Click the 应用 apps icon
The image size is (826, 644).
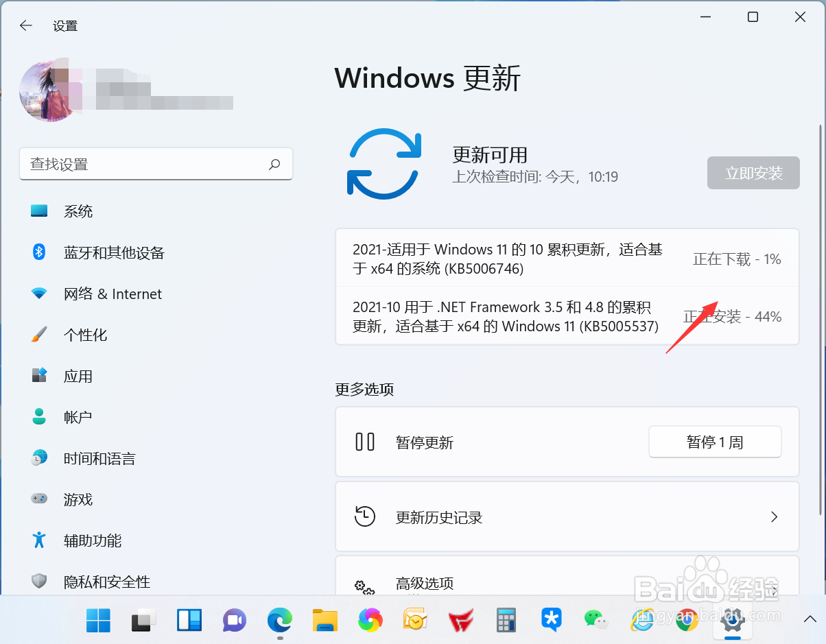39,375
